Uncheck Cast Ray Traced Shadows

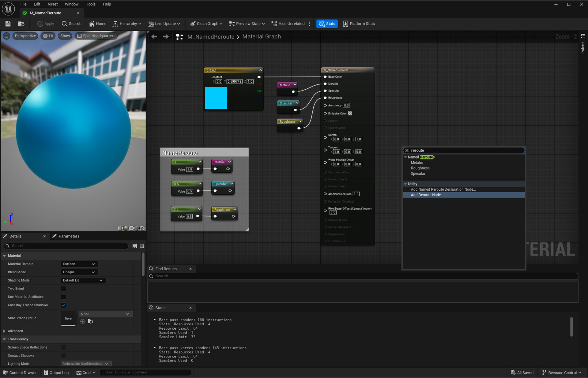click(63, 305)
